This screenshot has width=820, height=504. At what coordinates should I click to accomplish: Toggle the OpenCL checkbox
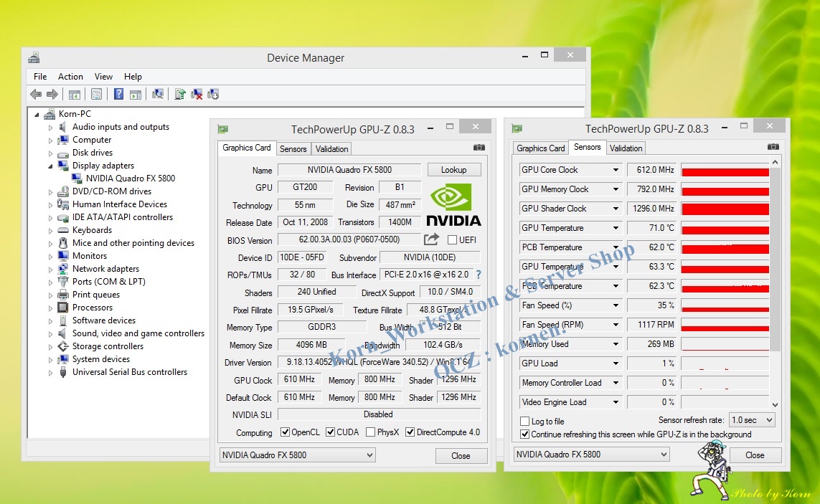(285, 432)
